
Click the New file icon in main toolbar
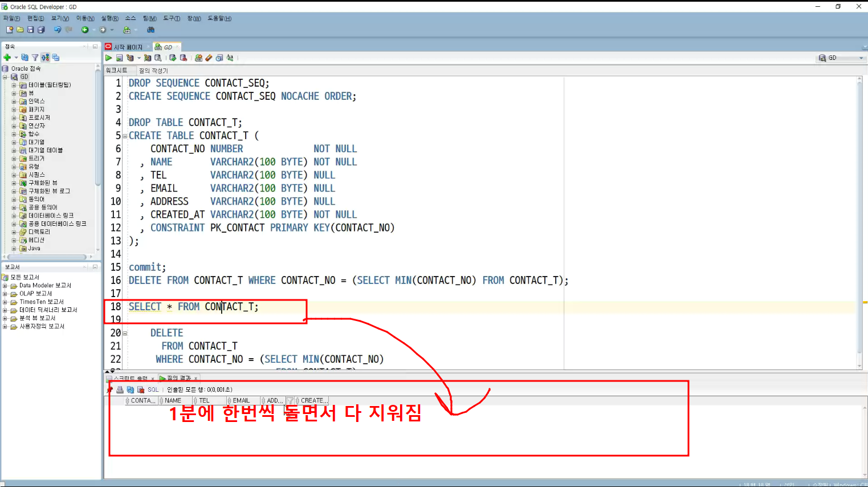tap(9, 30)
